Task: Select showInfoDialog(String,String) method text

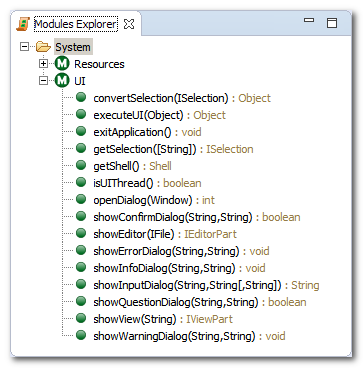Action: point(165,268)
